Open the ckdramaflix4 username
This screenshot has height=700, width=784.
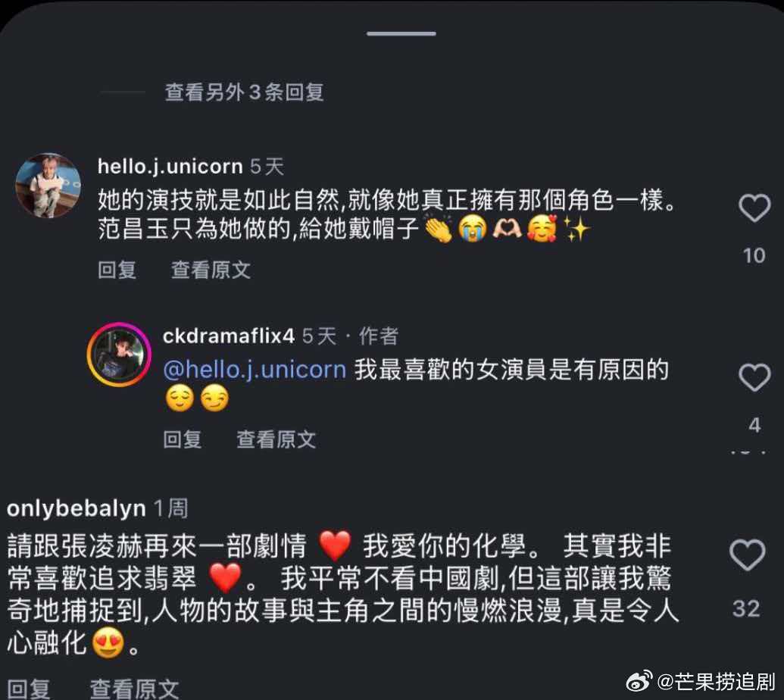click(229, 336)
